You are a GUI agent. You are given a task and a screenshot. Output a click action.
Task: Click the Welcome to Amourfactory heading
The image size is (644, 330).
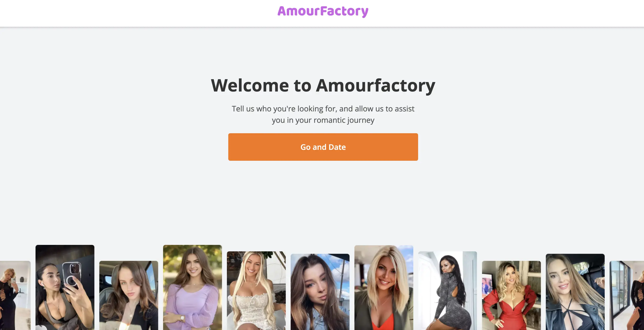click(x=323, y=85)
